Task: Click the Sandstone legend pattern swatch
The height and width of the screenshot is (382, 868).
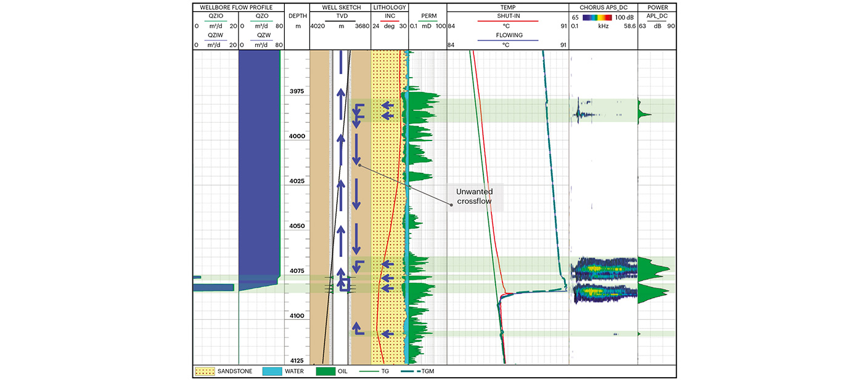Action: point(205,372)
